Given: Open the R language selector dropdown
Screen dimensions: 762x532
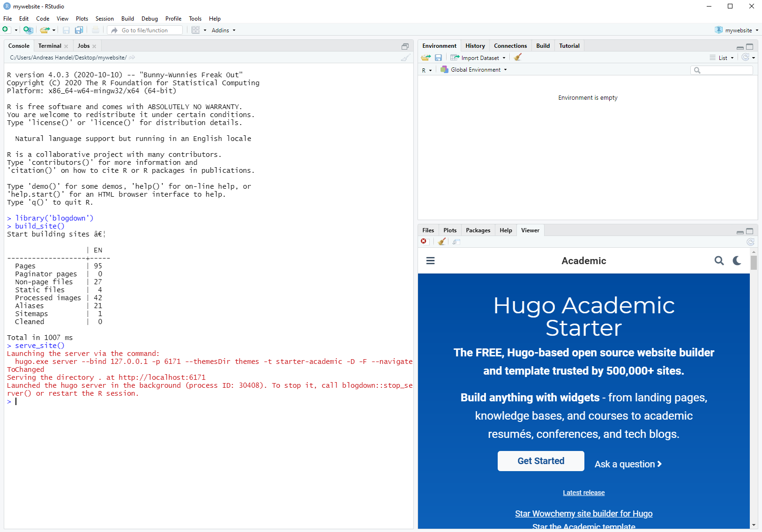Looking at the screenshot, I should (x=427, y=70).
